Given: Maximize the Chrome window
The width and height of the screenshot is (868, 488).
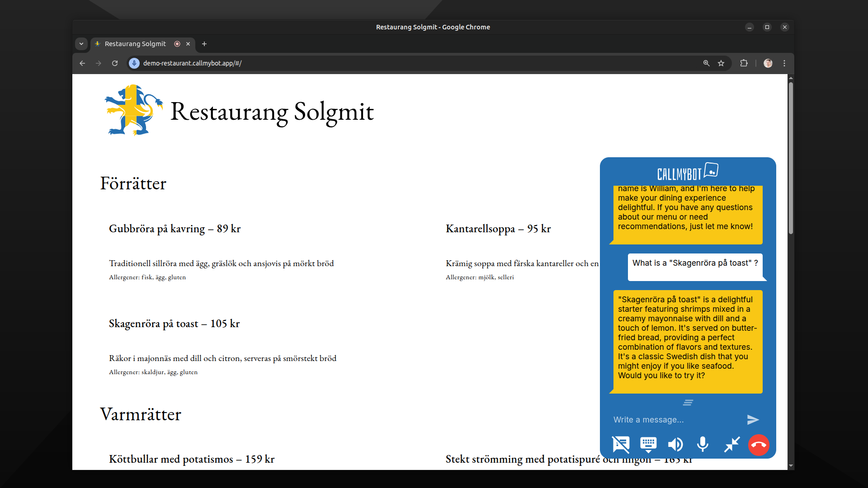Looking at the screenshot, I should (x=767, y=27).
